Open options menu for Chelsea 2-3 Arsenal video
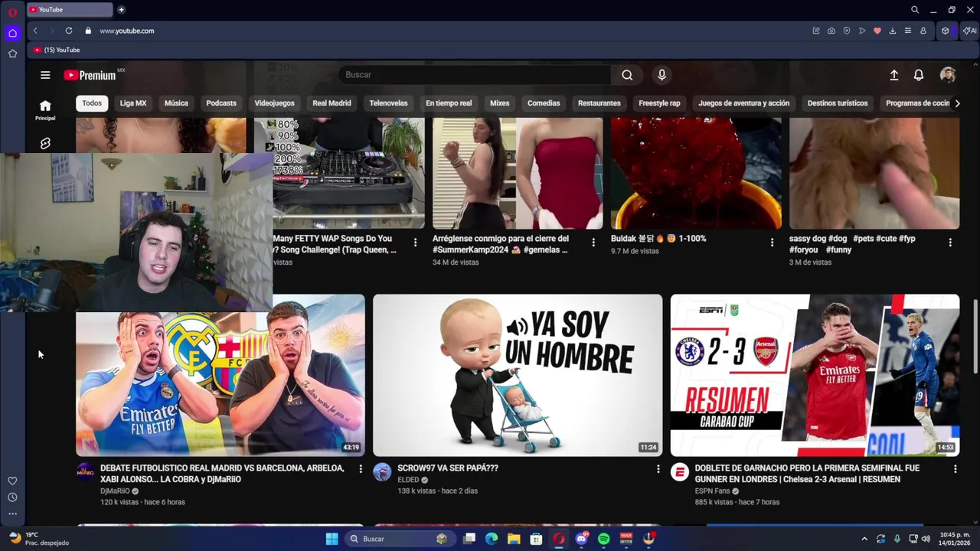 (x=955, y=468)
